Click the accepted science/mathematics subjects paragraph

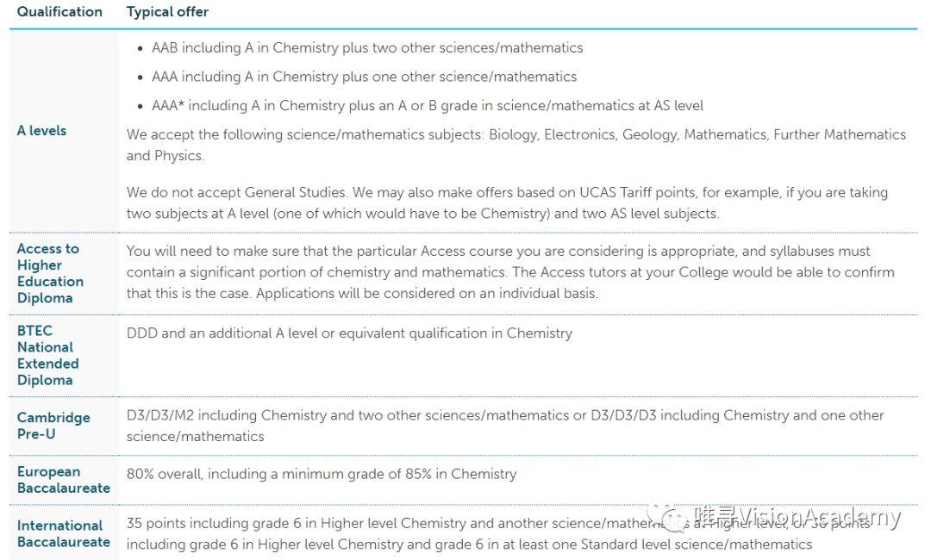[515, 145]
